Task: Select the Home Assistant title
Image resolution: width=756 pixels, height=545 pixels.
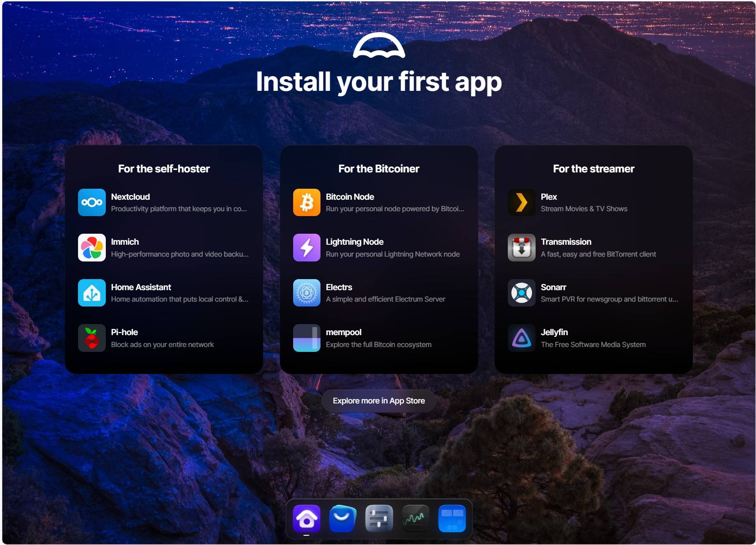Action: [141, 287]
